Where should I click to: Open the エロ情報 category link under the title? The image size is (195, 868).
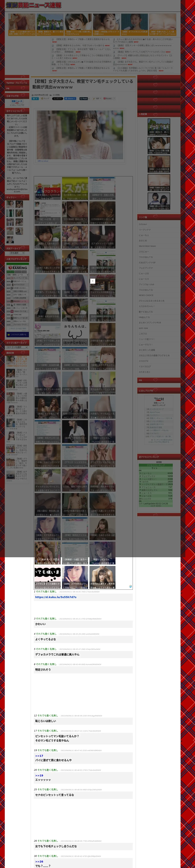coord(56,95)
